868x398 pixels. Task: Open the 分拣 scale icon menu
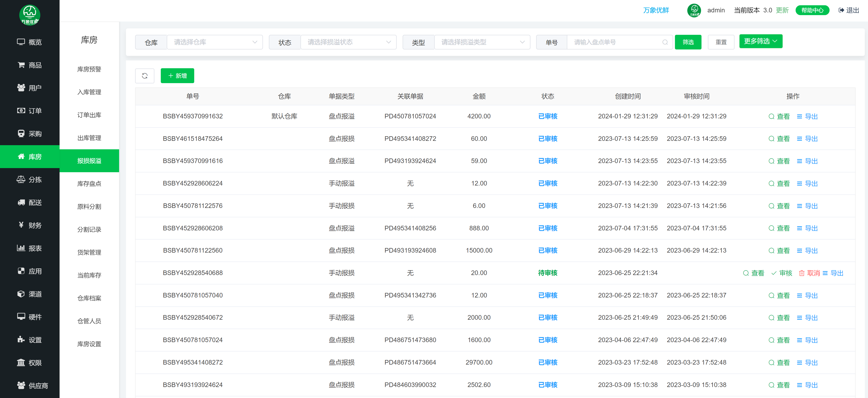21,179
